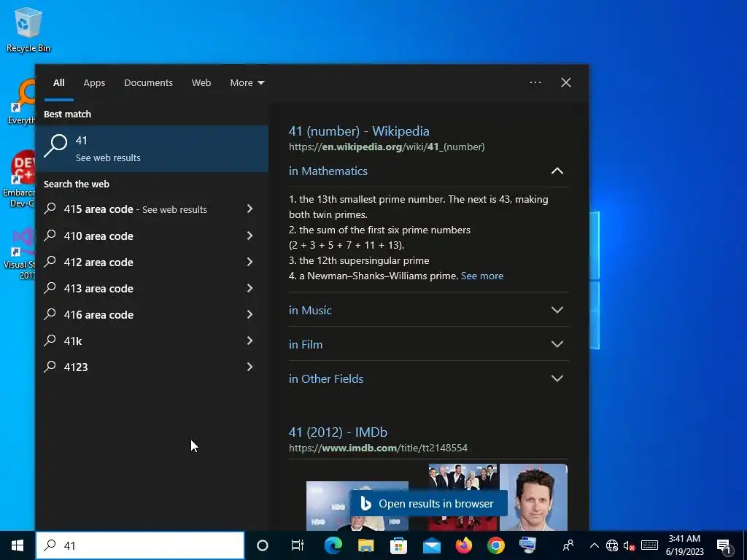Switch to the All search tab
This screenshot has height=560, width=747.
click(58, 83)
